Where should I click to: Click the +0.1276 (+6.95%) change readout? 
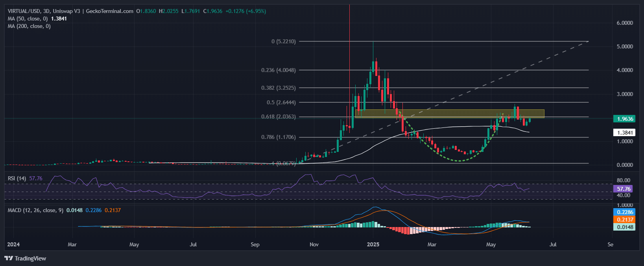click(245, 11)
